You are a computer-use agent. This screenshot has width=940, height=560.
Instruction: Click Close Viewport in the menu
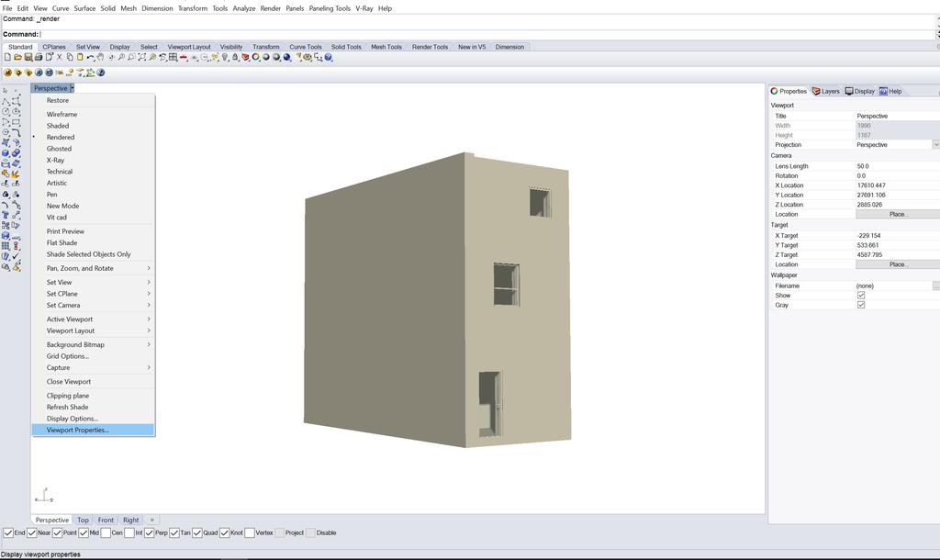click(x=93, y=381)
